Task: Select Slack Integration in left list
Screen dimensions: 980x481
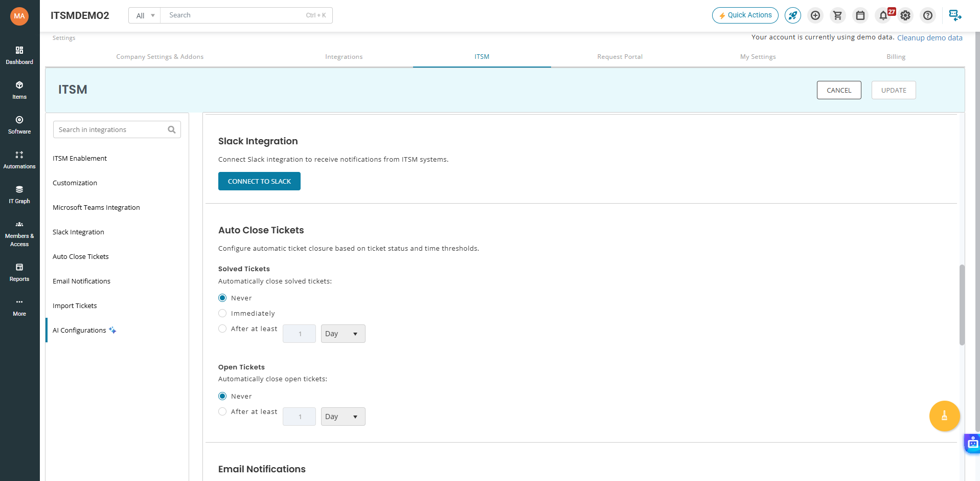Action: [x=78, y=232]
